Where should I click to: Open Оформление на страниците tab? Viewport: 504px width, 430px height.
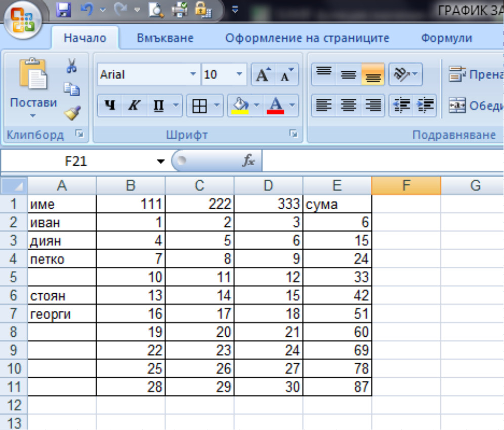(307, 38)
